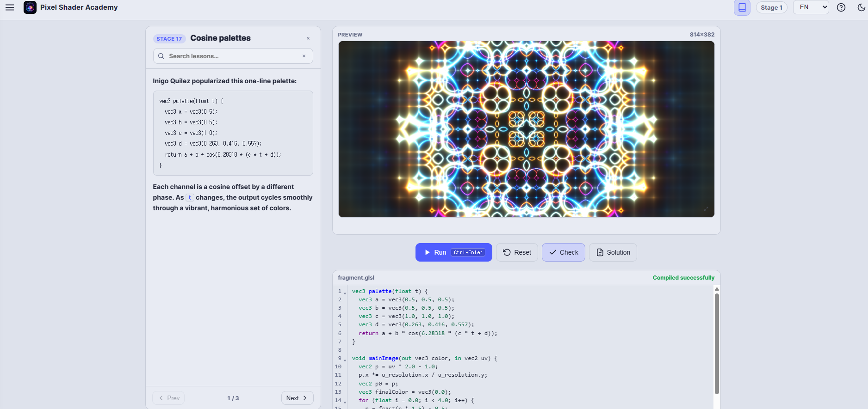Toggle dark mode moon icon

[861, 7]
